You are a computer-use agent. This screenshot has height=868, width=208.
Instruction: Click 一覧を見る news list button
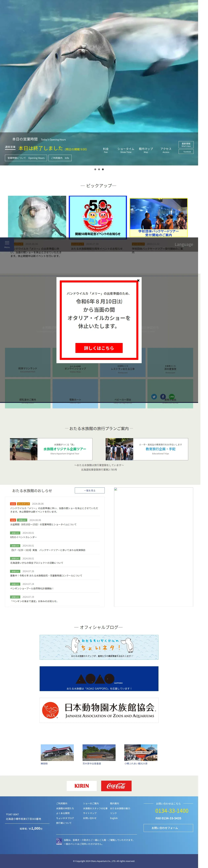point(89,490)
